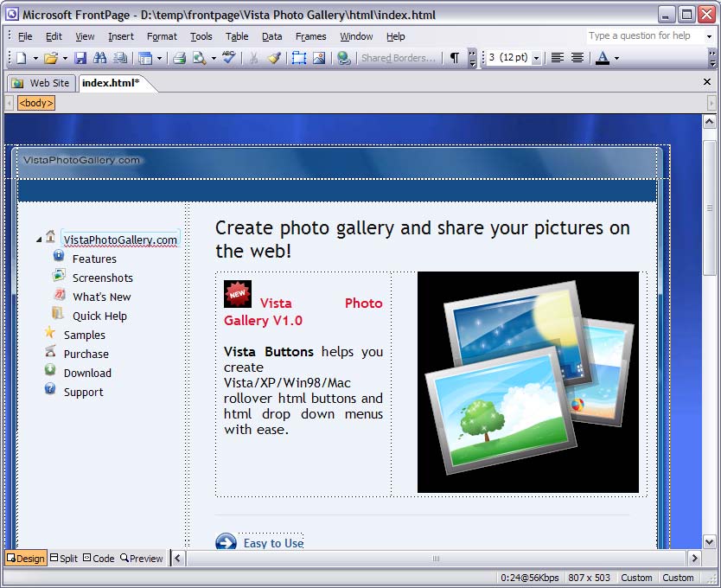Click the Insert Hyperlink globe icon
The height and width of the screenshot is (588, 721).
click(344, 58)
